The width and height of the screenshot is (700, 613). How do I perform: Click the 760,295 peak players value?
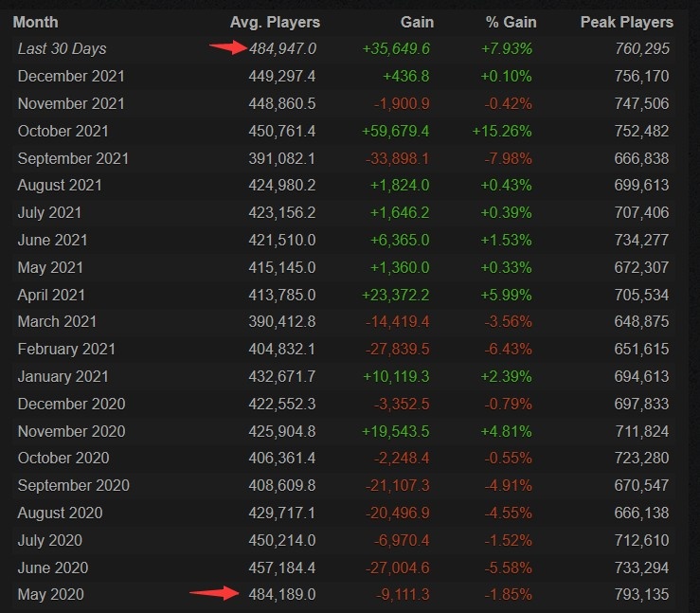pyautogui.click(x=642, y=48)
